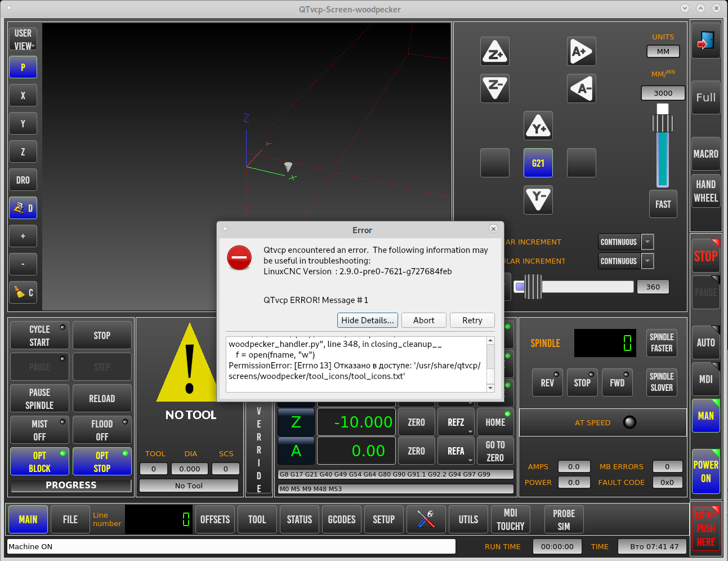728x561 pixels.
Task: Jog Y axis forward with Y+ icon
Action: tap(538, 126)
